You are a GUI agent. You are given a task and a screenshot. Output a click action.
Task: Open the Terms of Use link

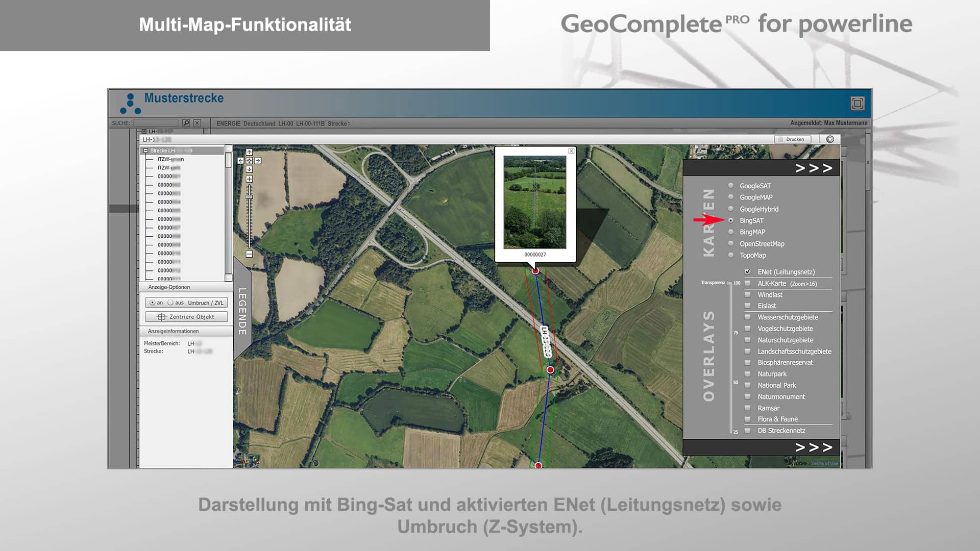pos(825,463)
